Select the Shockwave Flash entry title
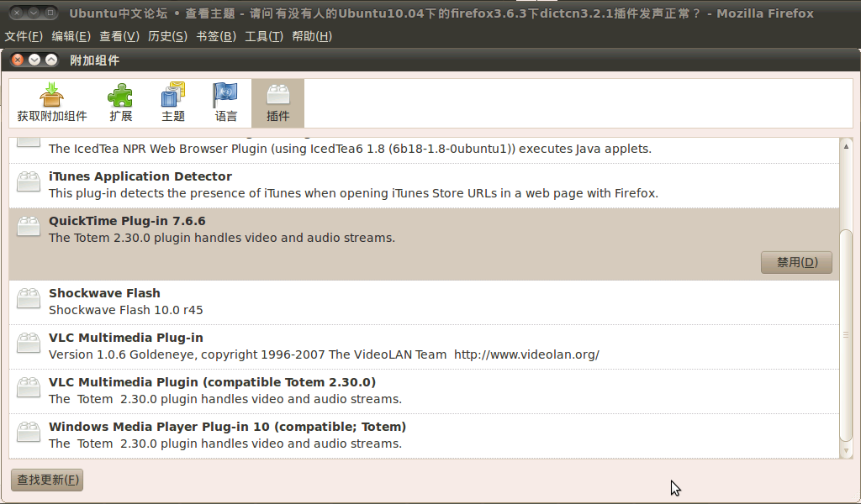The width and height of the screenshot is (861, 504). pyautogui.click(x=104, y=293)
